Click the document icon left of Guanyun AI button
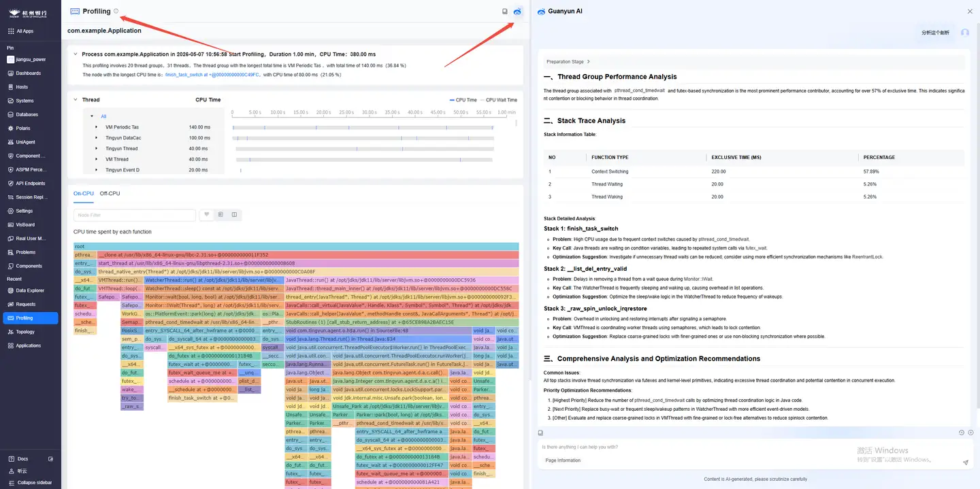The width and height of the screenshot is (980, 489). [x=504, y=12]
